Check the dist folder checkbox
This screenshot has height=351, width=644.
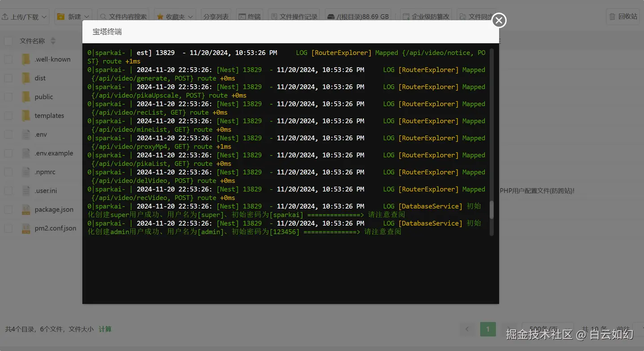(8, 78)
